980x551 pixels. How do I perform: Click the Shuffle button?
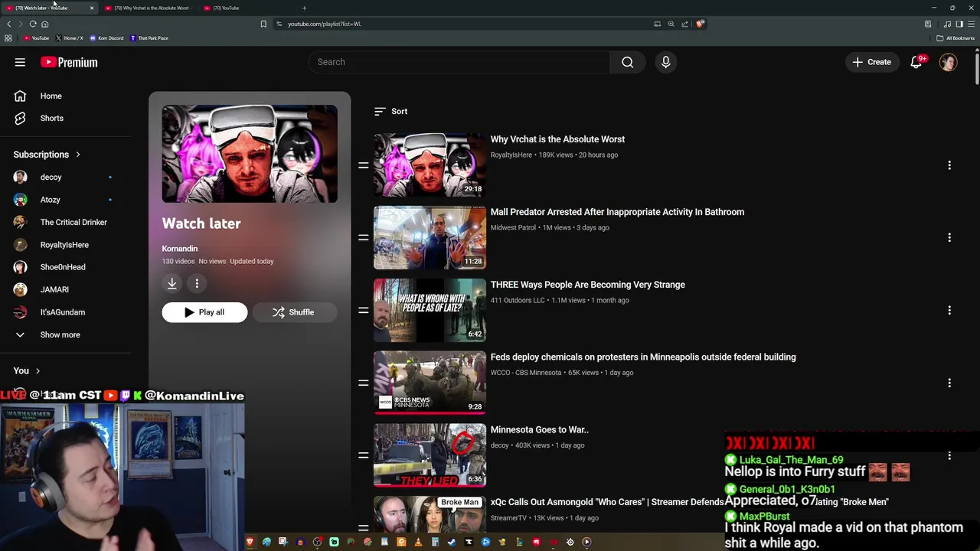(x=294, y=312)
